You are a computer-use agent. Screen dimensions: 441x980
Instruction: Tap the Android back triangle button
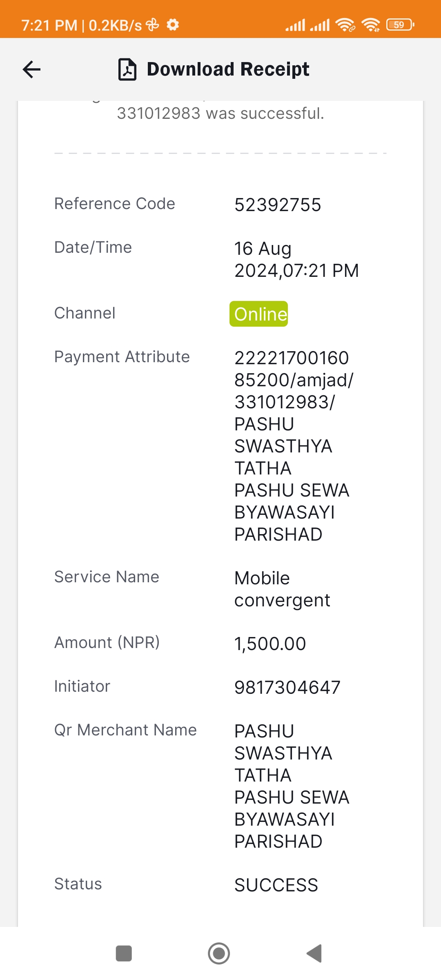pyautogui.click(x=314, y=953)
